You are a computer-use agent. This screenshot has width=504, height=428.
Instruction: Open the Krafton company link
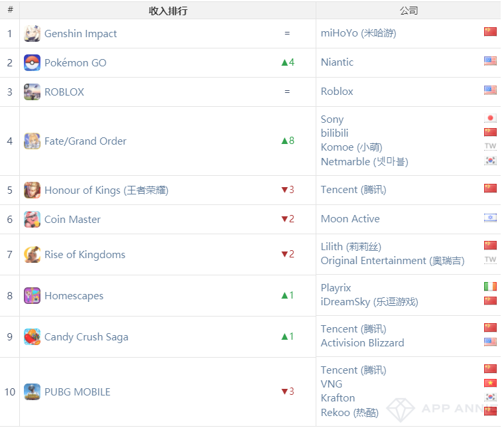[x=338, y=398]
